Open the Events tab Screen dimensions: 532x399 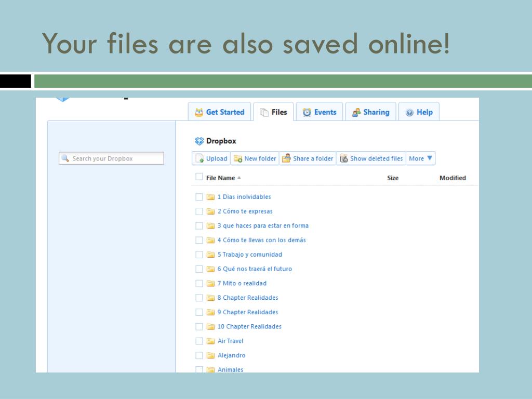(x=320, y=112)
